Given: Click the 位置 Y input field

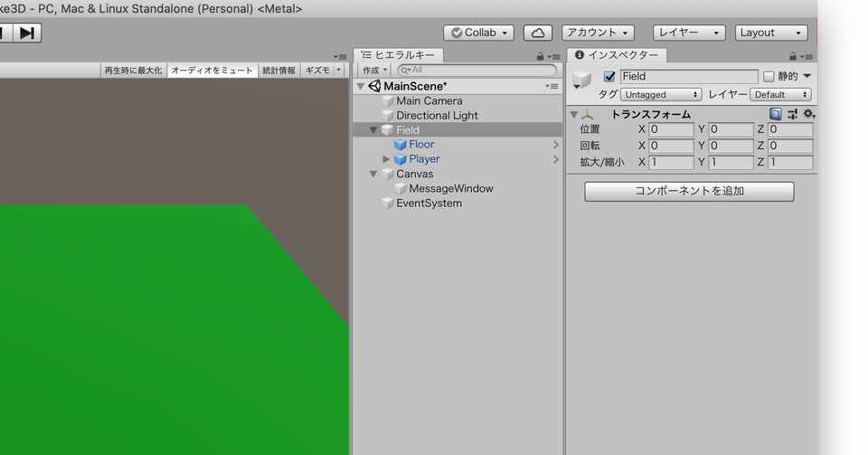Looking at the screenshot, I should pos(731,129).
